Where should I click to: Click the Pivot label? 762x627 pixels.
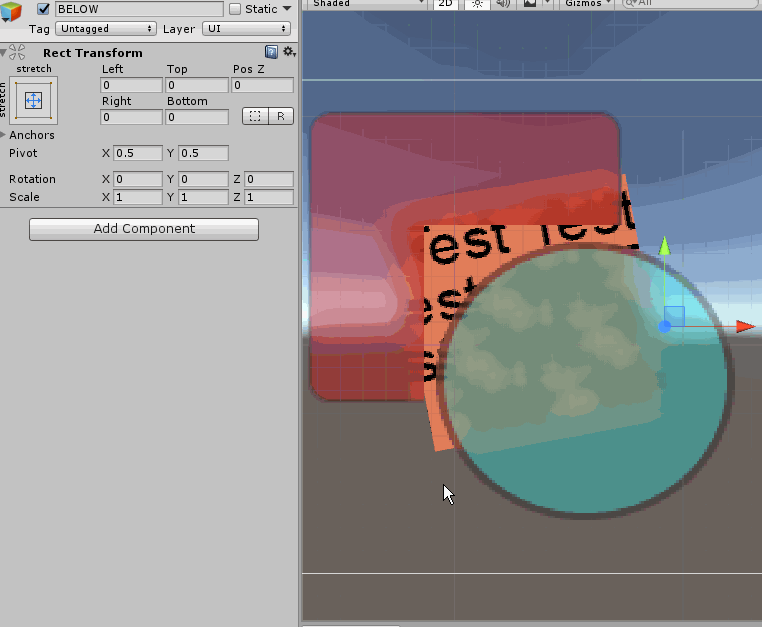23,153
